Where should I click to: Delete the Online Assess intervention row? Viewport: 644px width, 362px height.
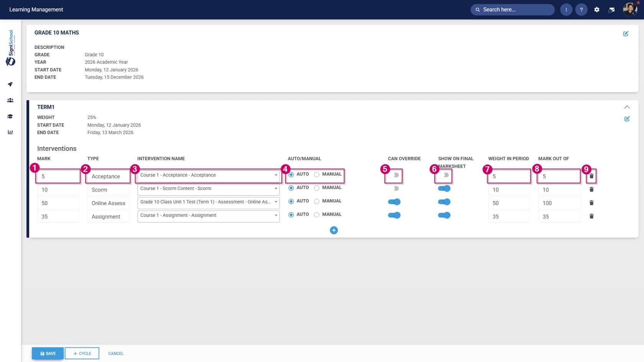(x=591, y=203)
